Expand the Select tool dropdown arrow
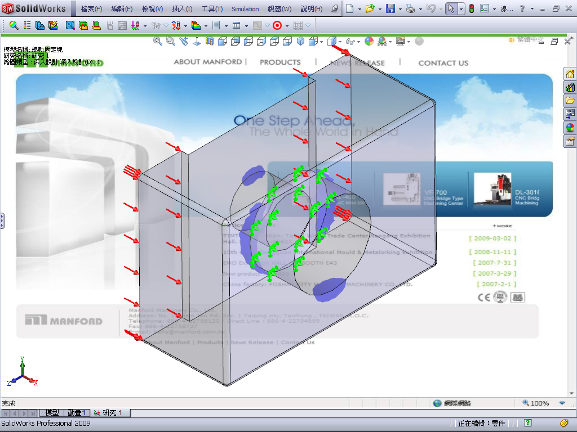 click(461, 9)
